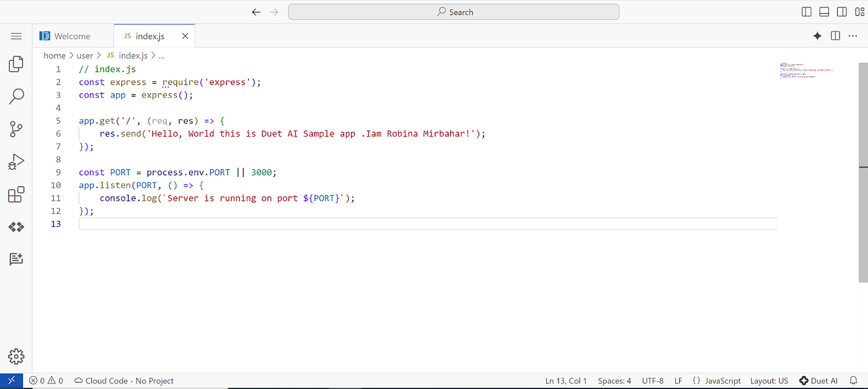
Task: Open notifications bell in status bar
Action: (x=852, y=380)
